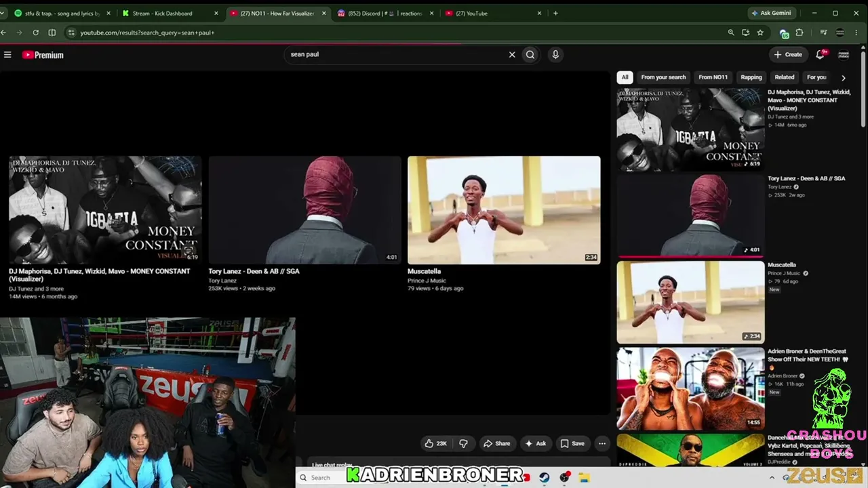Open the Muscatella end-screen thumbnail in player

(504, 210)
